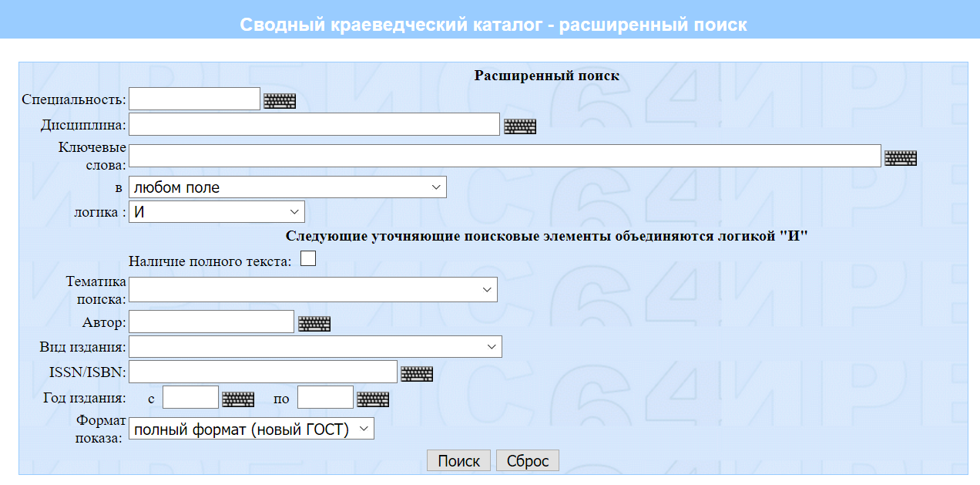Open virtual keyboard next to Дисциплина field

tap(520, 126)
